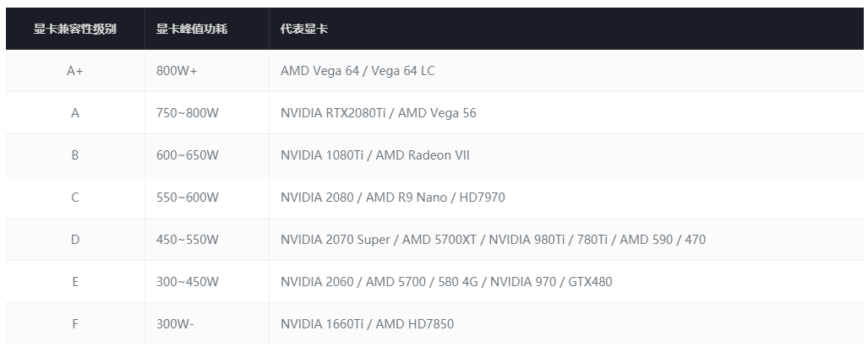Select grade D level cell
Screen dimensions: 868x352
75,240
